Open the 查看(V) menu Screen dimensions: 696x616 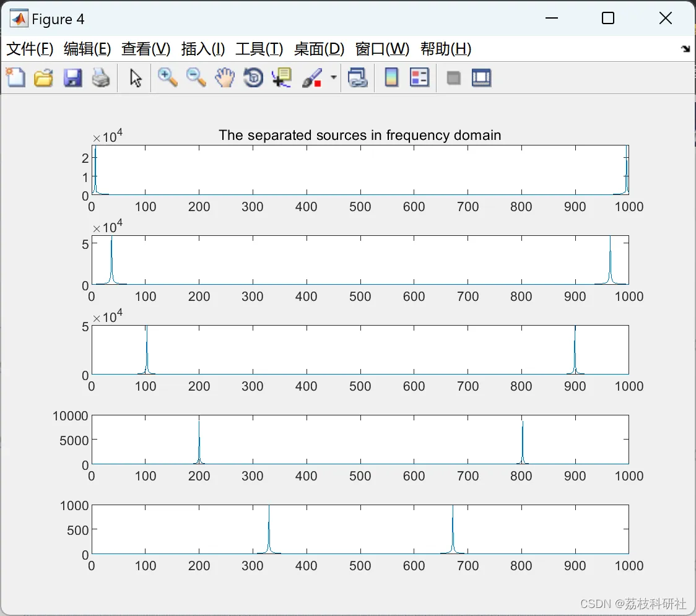(x=146, y=49)
